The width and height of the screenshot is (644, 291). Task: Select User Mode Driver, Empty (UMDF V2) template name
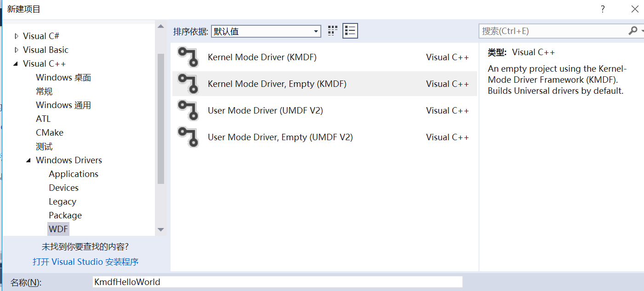click(x=280, y=137)
